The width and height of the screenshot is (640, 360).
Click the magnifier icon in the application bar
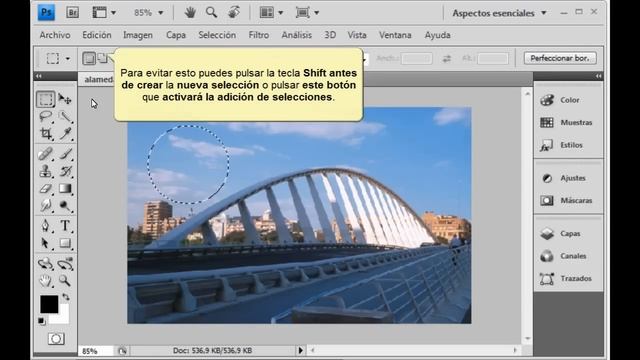[x=211, y=13]
